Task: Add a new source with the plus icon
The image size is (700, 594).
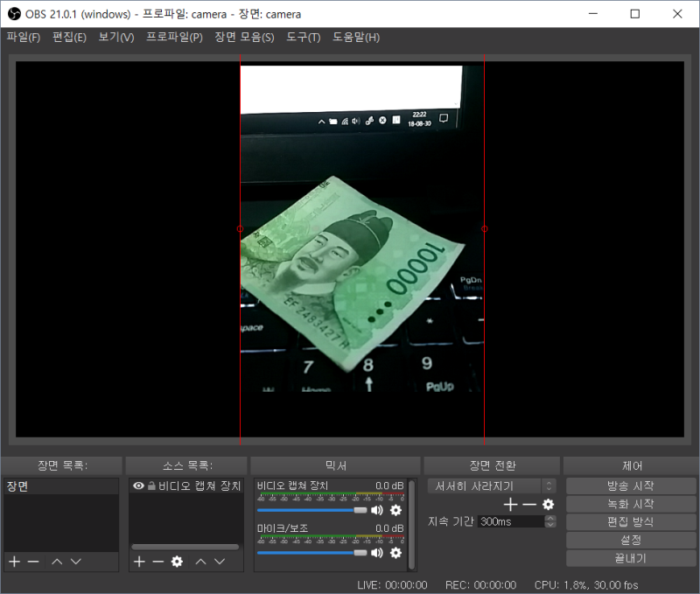Action: tap(139, 561)
